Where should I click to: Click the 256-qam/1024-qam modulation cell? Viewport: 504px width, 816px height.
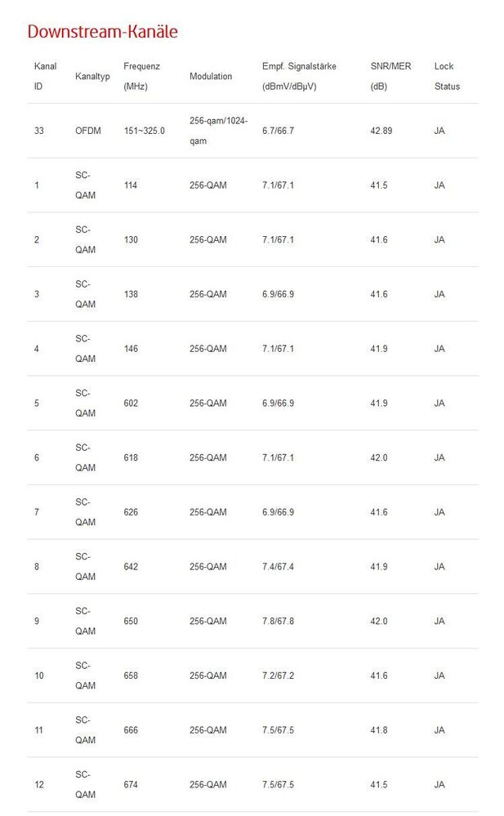pos(219,131)
